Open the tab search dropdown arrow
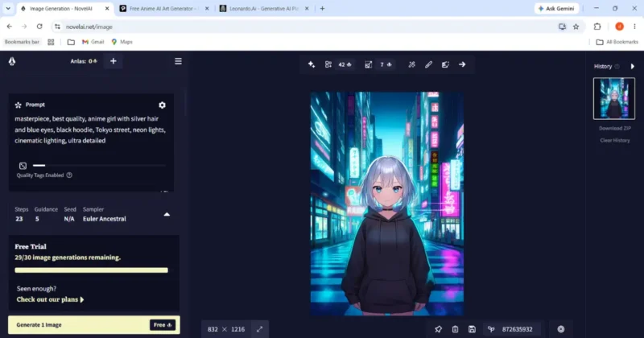 coord(8,8)
